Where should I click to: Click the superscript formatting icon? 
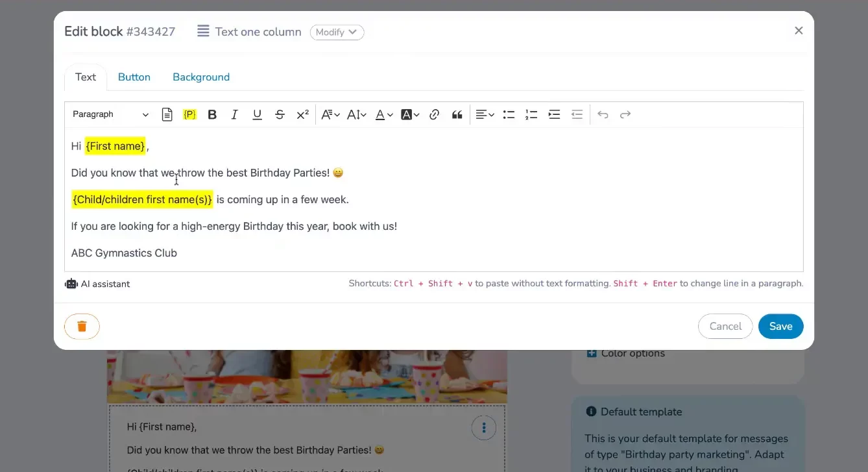pyautogui.click(x=302, y=114)
